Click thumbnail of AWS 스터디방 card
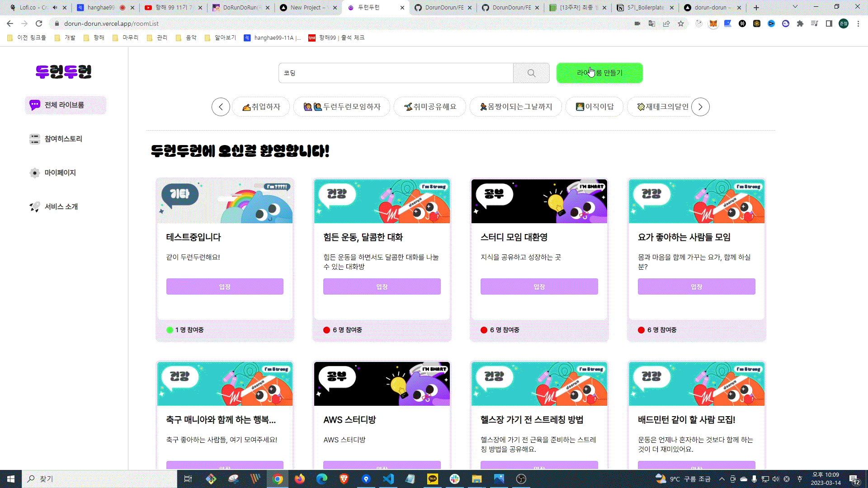 click(382, 384)
